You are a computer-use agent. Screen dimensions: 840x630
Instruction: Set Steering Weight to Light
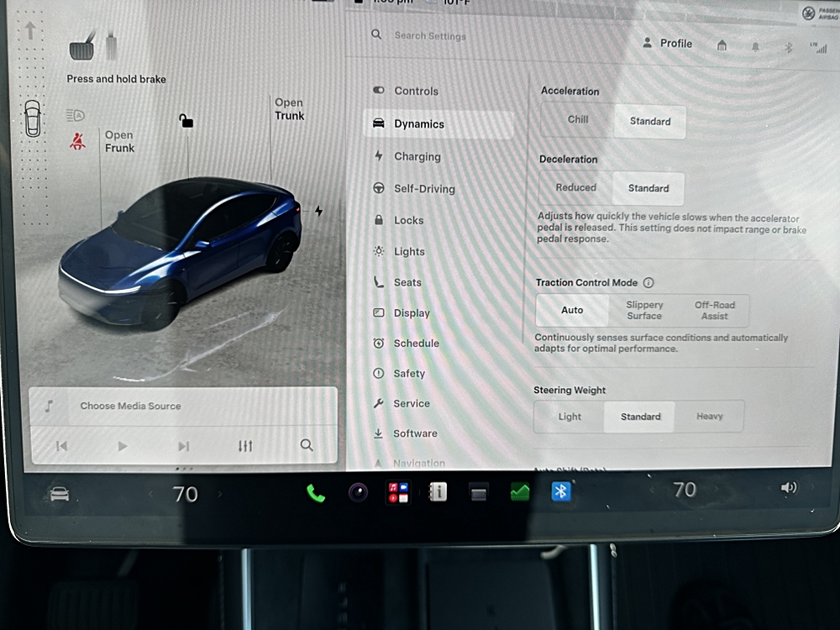pyautogui.click(x=570, y=417)
